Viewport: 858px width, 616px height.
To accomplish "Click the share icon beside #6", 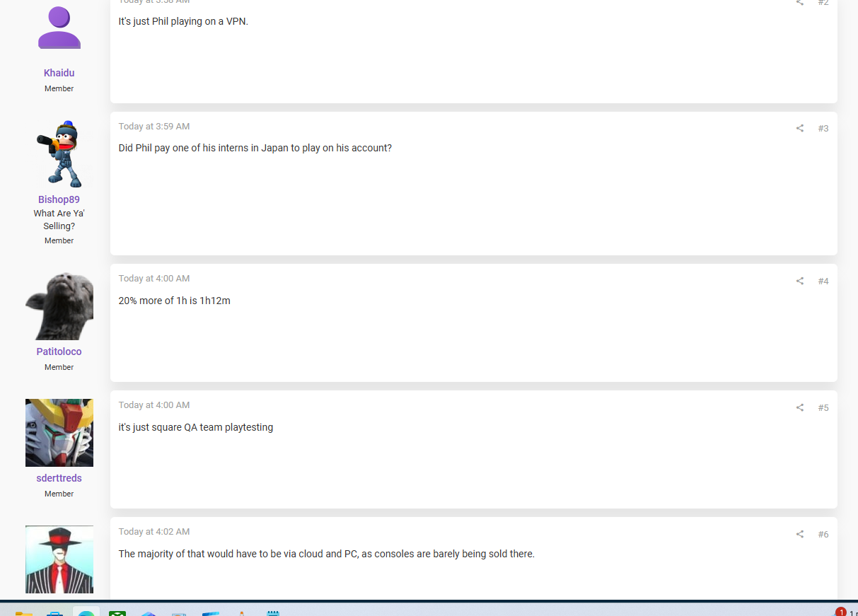I will (x=800, y=534).
